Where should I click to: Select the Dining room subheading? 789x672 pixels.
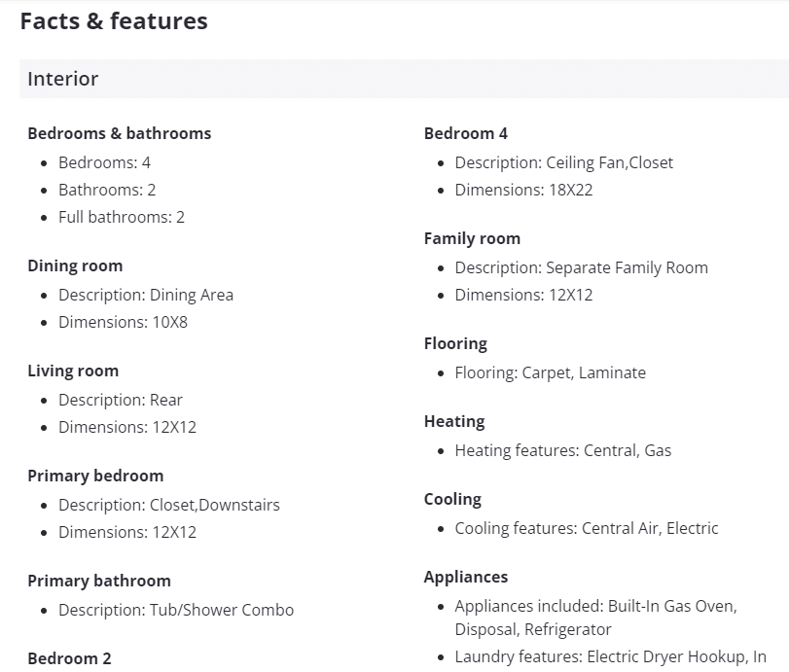tap(75, 265)
